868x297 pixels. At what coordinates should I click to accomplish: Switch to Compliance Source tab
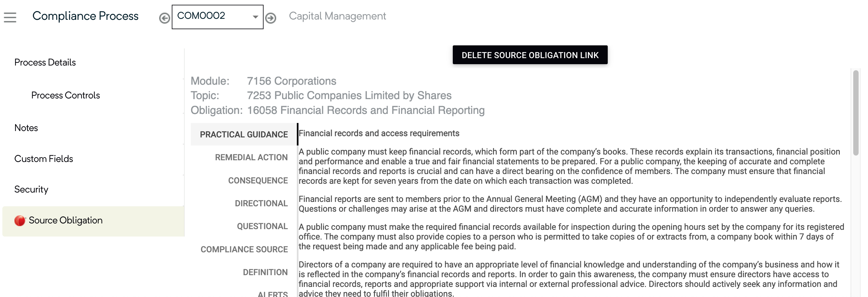244,249
